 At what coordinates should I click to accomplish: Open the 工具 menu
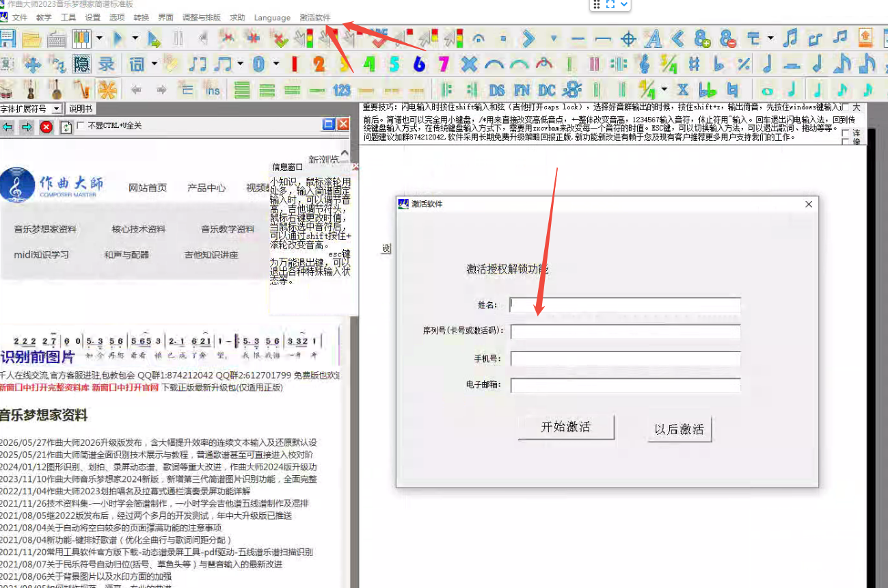(x=68, y=18)
